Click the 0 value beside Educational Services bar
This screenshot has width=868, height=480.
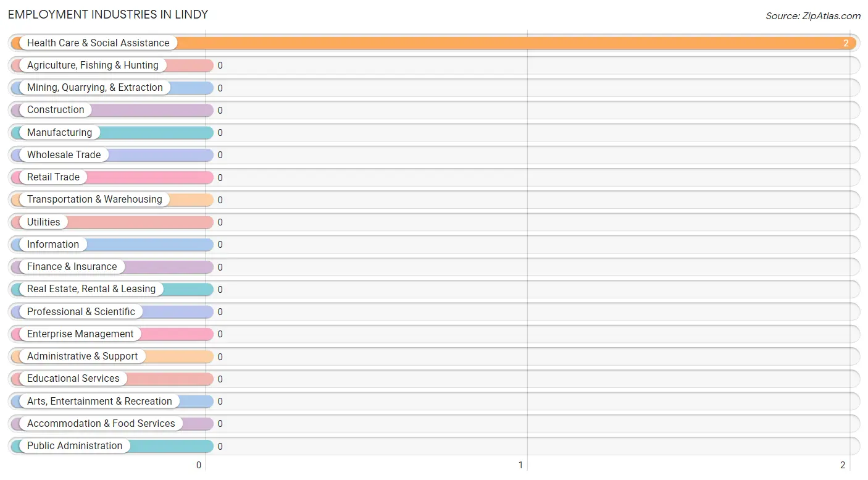pyautogui.click(x=220, y=379)
